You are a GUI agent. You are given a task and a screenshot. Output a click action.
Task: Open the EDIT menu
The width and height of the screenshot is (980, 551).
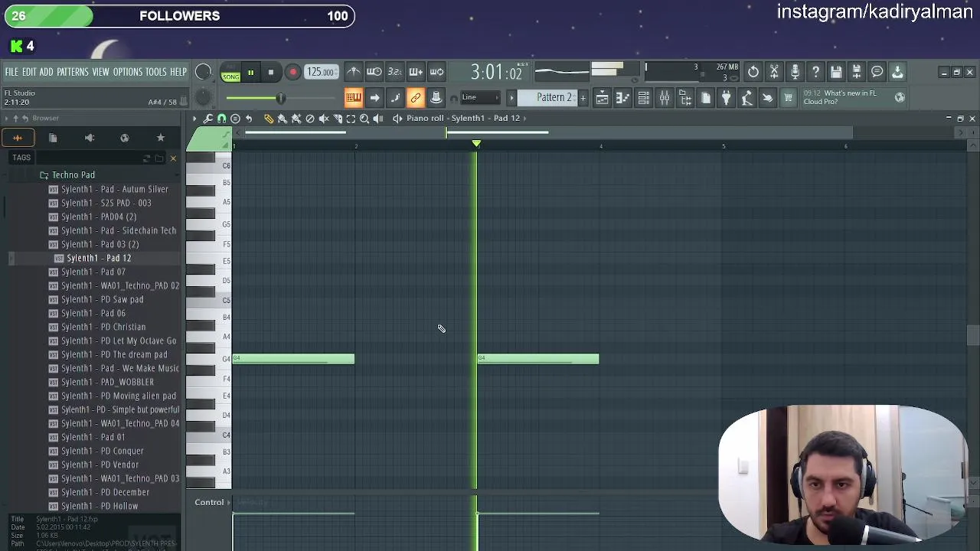pyautogui.click(x=29, y=72)
